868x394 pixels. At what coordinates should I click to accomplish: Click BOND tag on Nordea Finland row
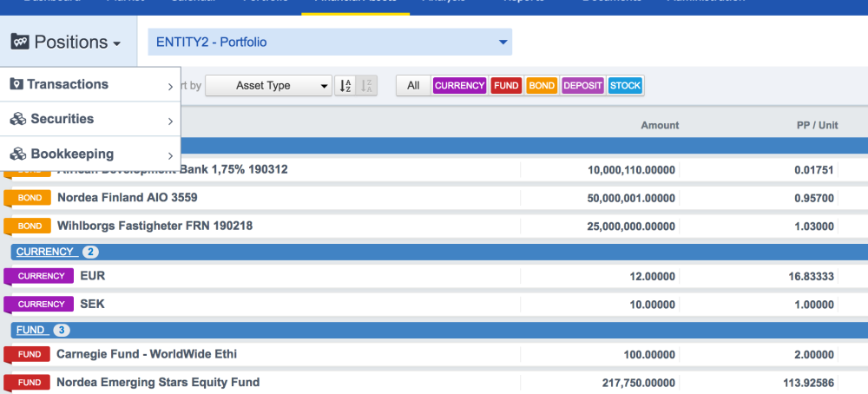(27, 198)
